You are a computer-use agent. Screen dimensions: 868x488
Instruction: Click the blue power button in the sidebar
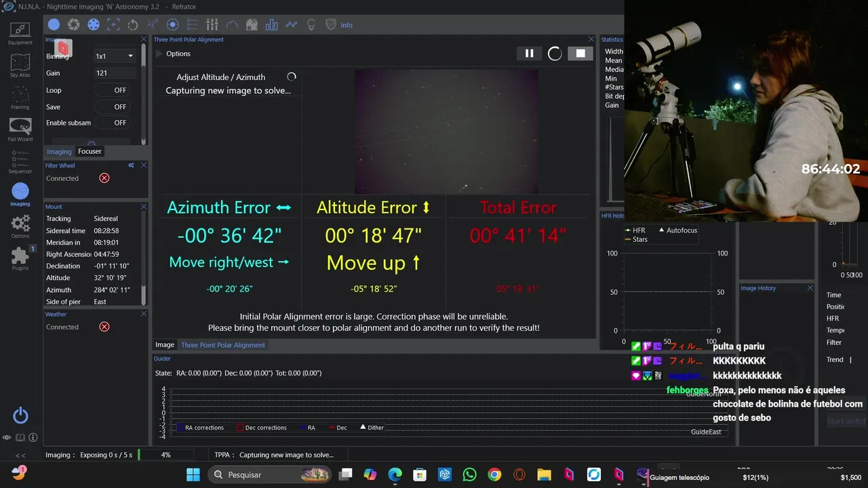point(20,415)
